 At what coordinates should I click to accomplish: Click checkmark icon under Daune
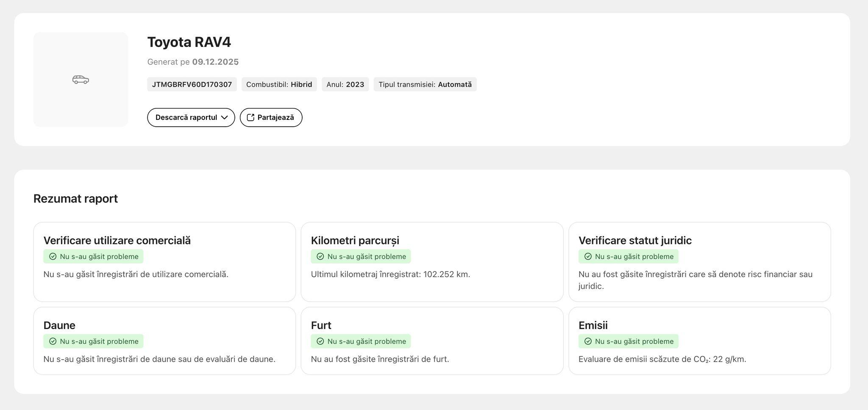53,341
